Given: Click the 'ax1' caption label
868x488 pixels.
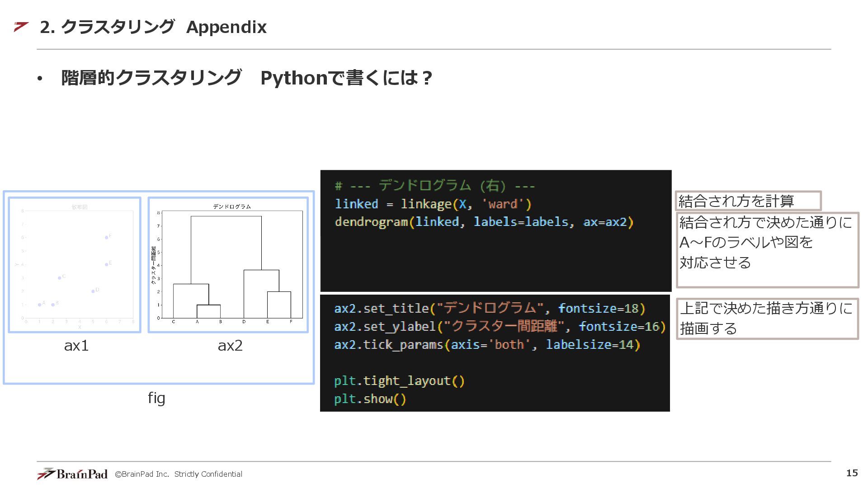Looking at the screenshot, I should point(76,346).
